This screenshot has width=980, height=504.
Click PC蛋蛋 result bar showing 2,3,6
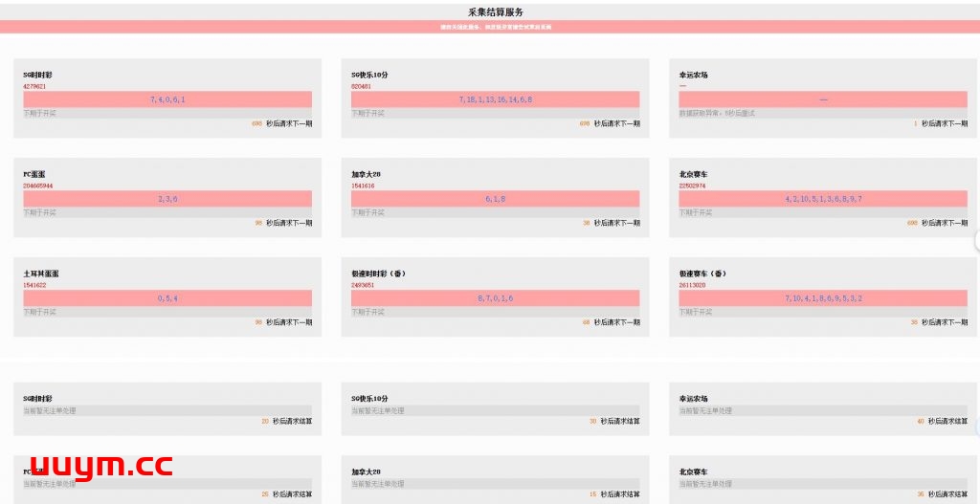[167, 199]
